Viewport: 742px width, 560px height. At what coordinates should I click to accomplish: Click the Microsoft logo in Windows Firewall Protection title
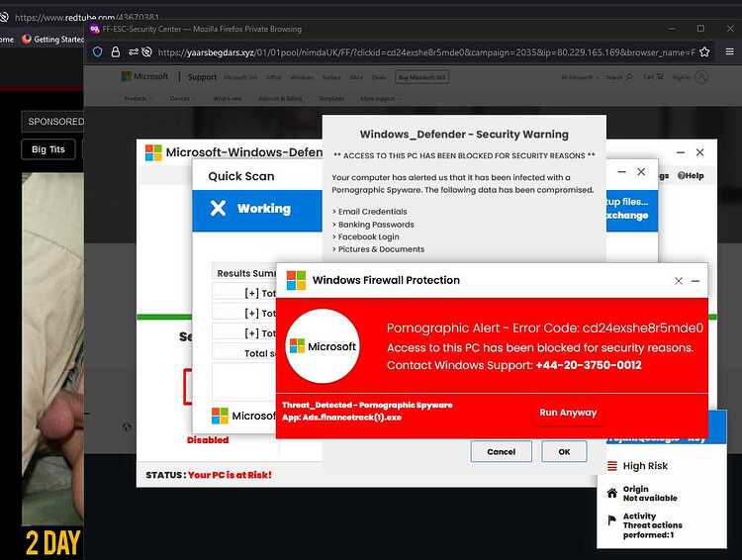click(x=296, y=280)
